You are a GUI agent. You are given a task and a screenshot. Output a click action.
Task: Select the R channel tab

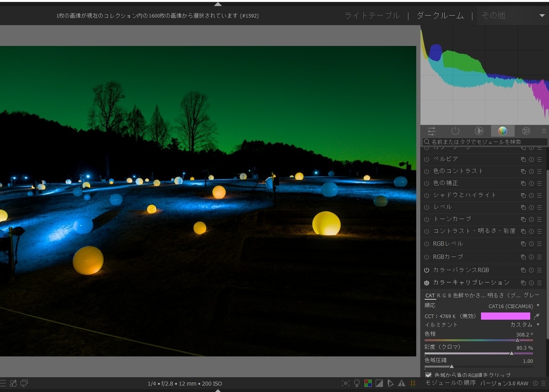439,295
